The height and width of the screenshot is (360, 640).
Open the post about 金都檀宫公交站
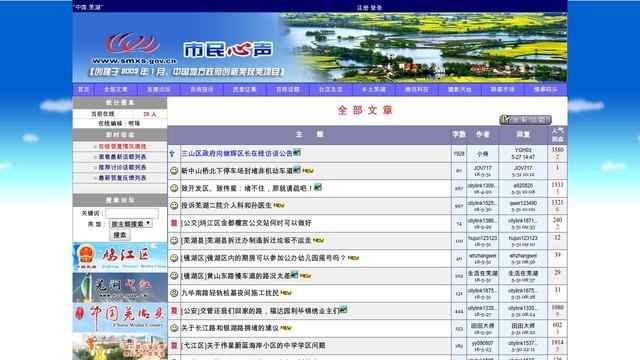click(x=246, y=223)
